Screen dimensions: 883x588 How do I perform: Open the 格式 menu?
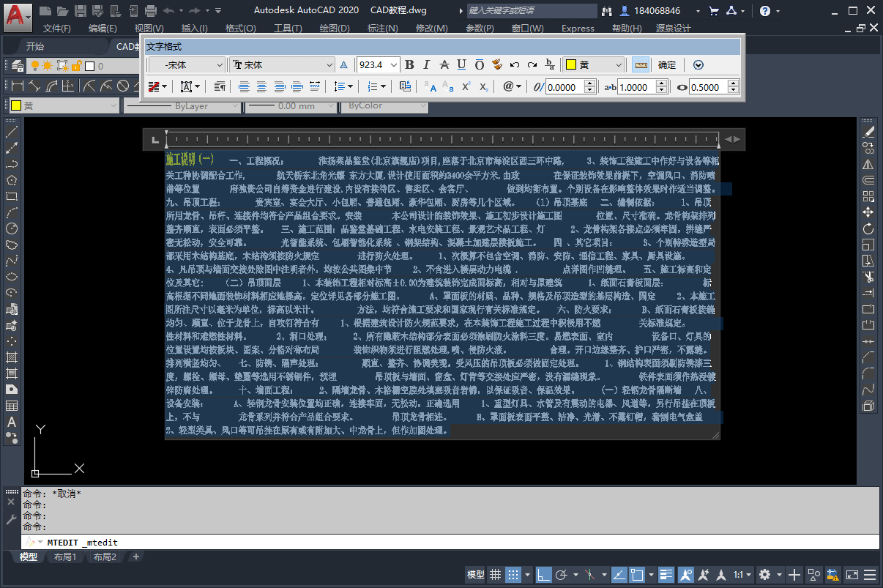241,28
